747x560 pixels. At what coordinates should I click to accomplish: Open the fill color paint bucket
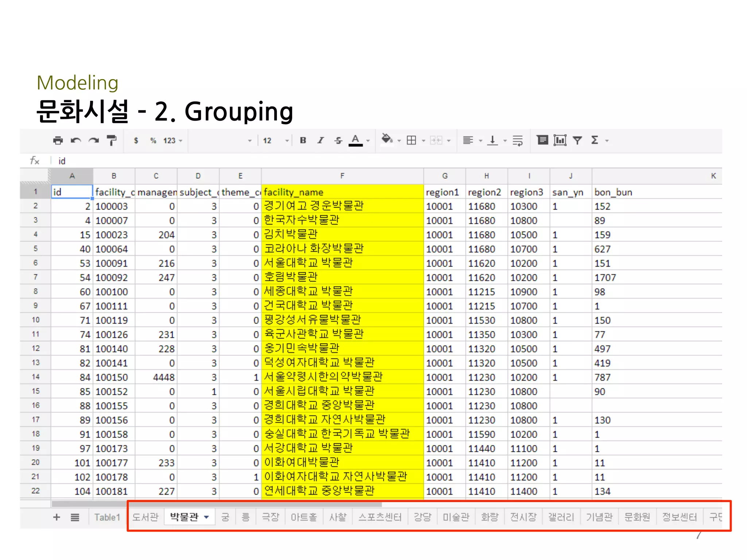387,140
